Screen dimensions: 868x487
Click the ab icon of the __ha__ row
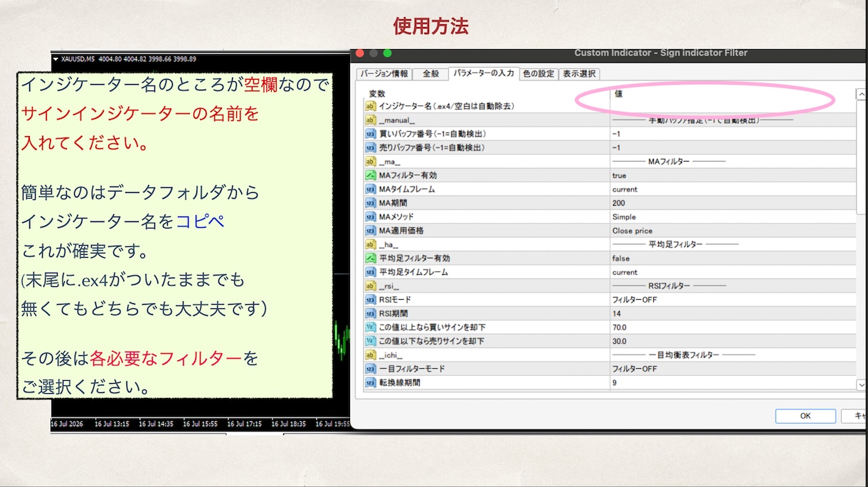[370, 244]
